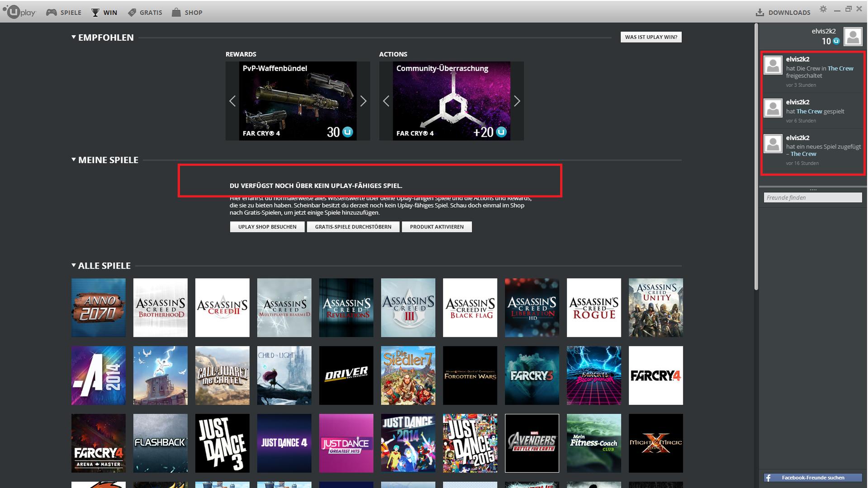This screenshot has height=488, width=868.
Task: Open Assassin's Creed Liberation HD tile
Action: (x=532, y=308)
